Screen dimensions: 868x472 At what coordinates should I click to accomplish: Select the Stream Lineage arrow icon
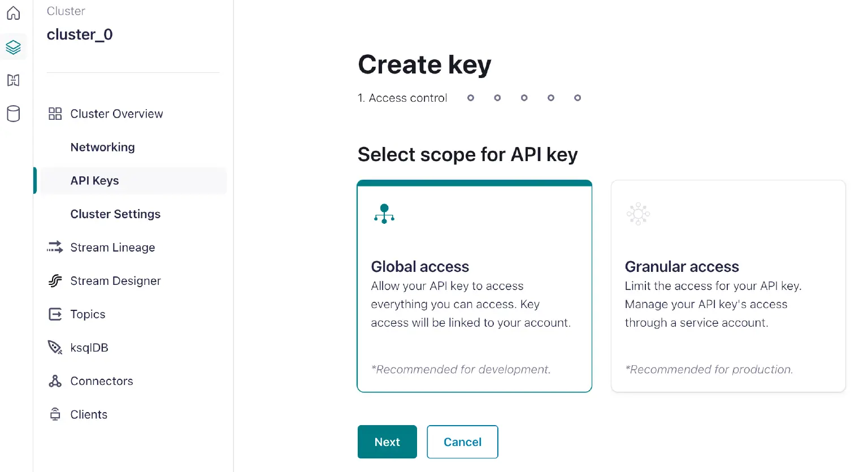tap(55, 247)
